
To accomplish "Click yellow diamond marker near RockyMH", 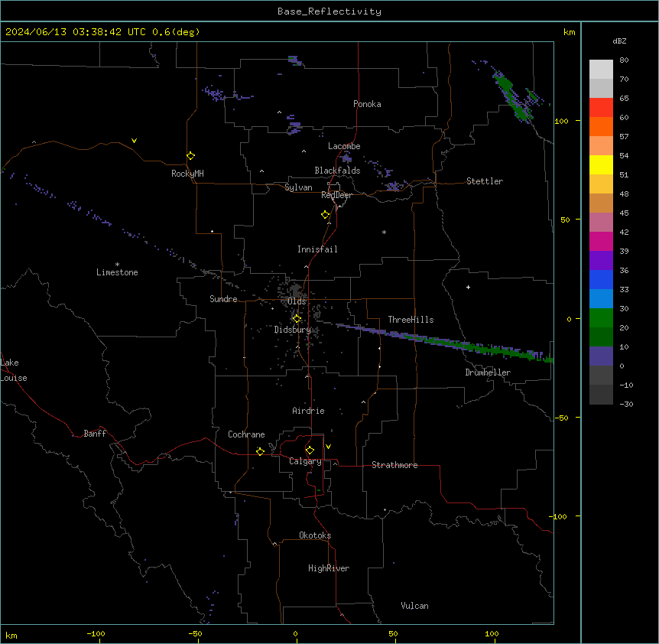I will [191, 156].
